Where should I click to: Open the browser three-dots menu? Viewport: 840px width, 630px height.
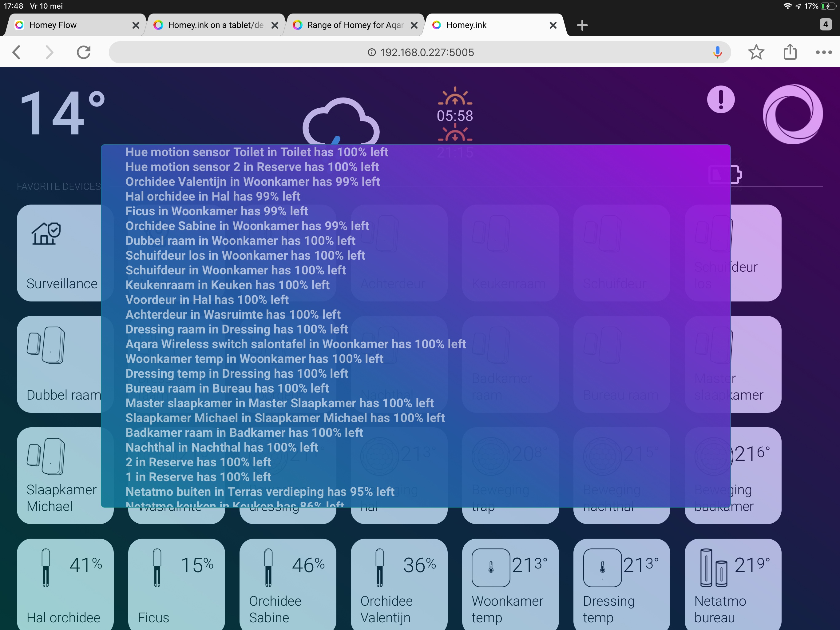[x=823, y=52]
